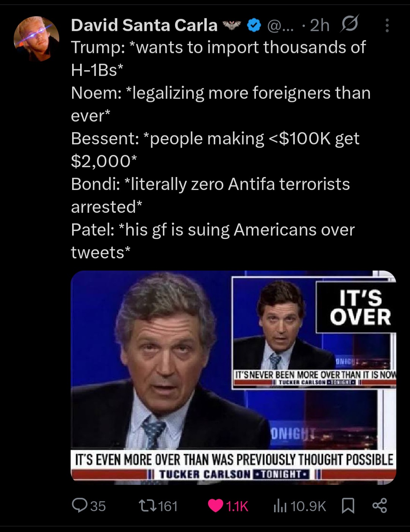
Task: Tap the bat emoji beside the name
Action: coord(232,25)
